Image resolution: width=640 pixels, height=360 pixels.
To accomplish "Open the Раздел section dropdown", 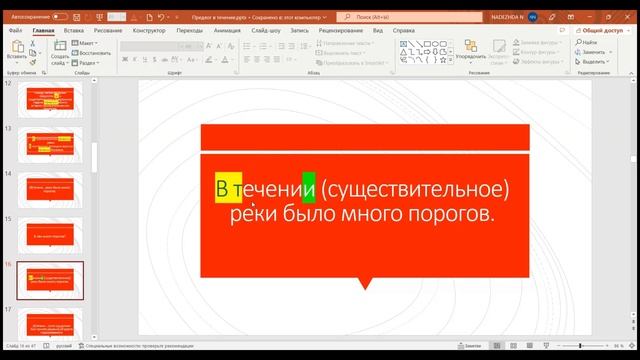I will click(x=86, y=63).
